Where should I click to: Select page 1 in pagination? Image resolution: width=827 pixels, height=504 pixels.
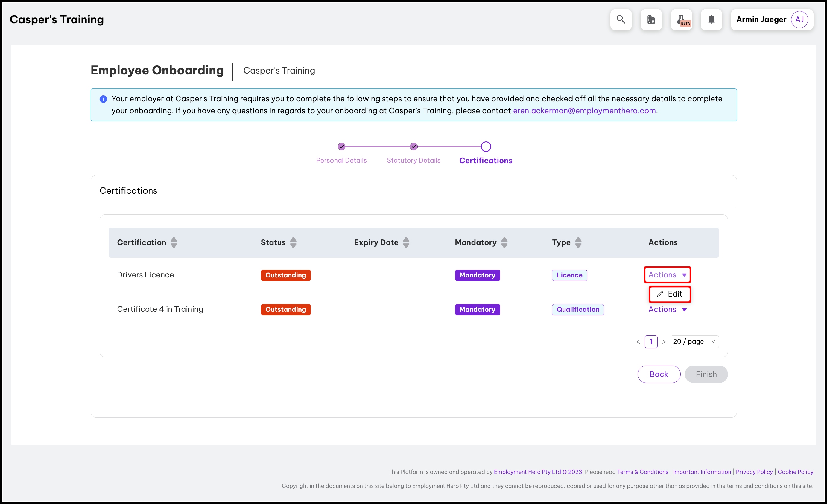(x=651, y=342)
